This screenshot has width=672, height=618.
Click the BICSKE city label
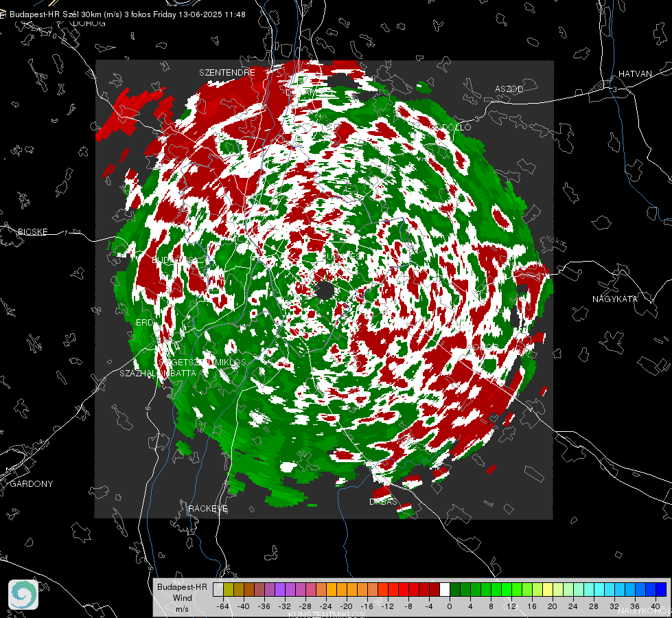32,231
